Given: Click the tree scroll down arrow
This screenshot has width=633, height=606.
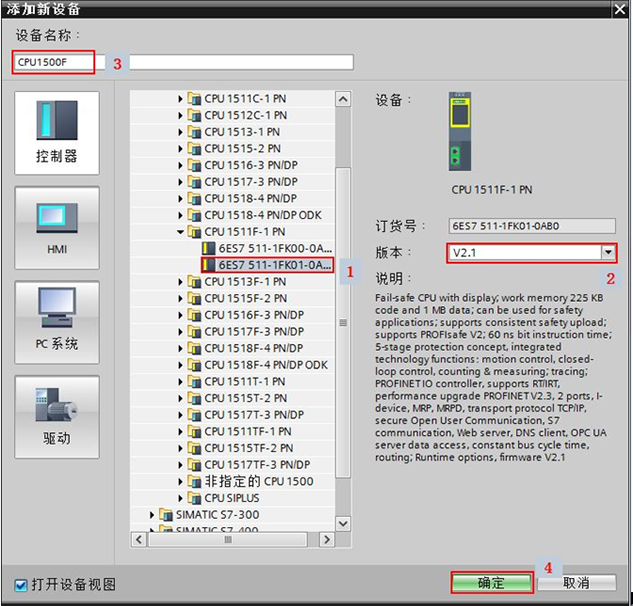Looking at the screenshot, I should pos(343,524).
